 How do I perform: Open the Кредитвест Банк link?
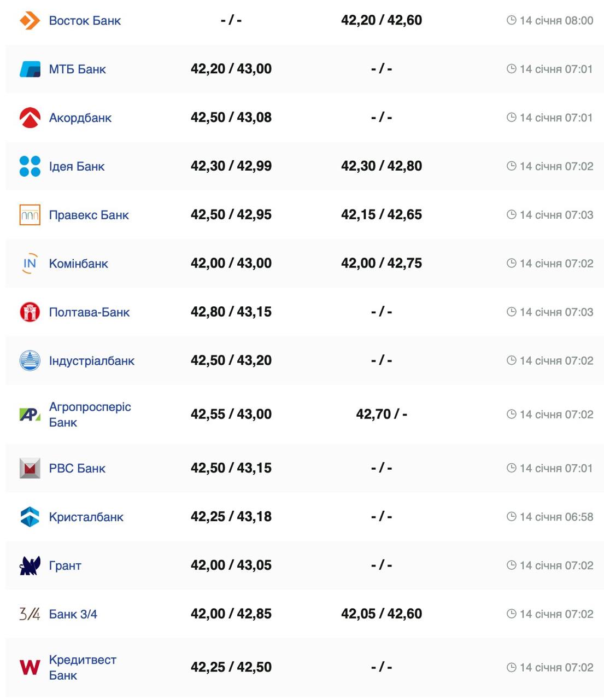tap(82, 667)
